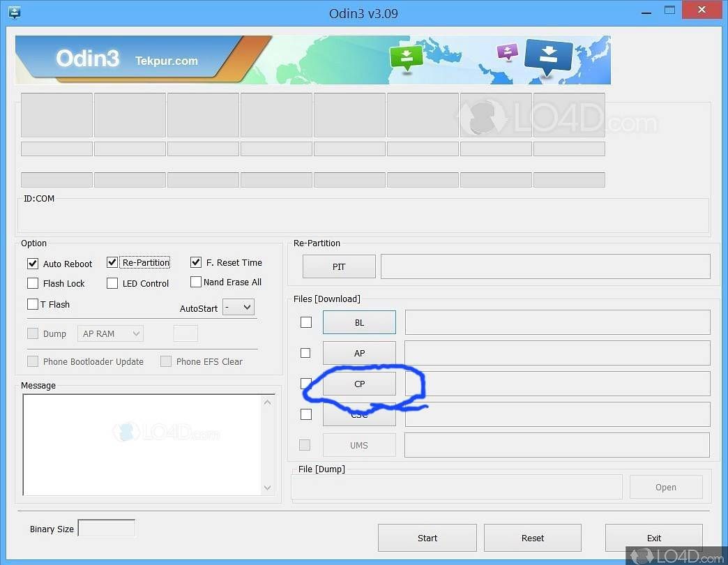Click the AP file path field

[557, 353]
